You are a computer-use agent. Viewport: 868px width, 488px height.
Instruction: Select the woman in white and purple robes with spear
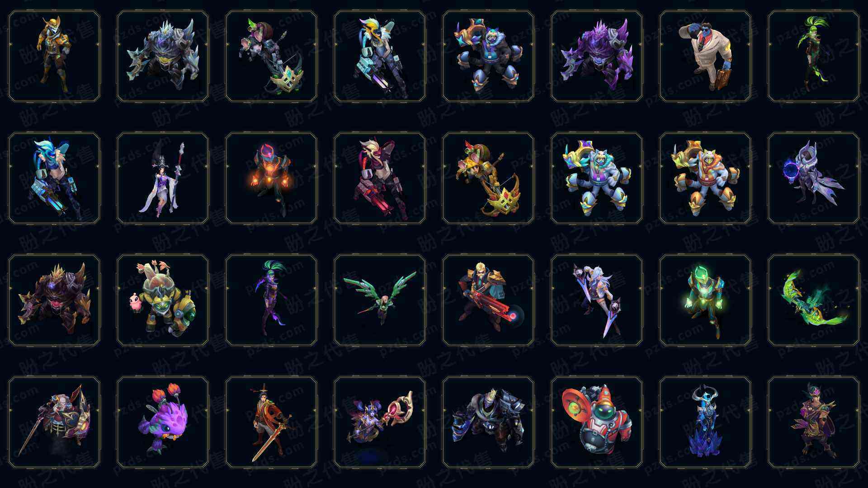tap(163, 178)
